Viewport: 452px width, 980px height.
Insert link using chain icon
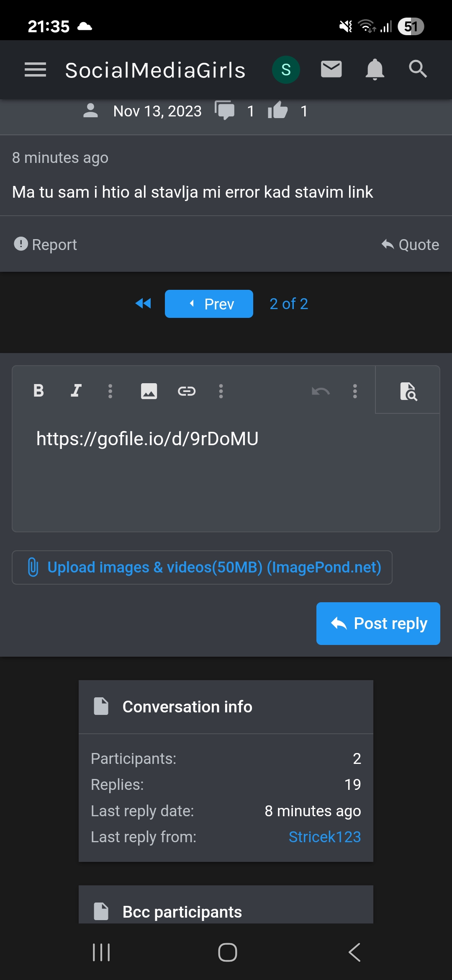click(187, 391)
